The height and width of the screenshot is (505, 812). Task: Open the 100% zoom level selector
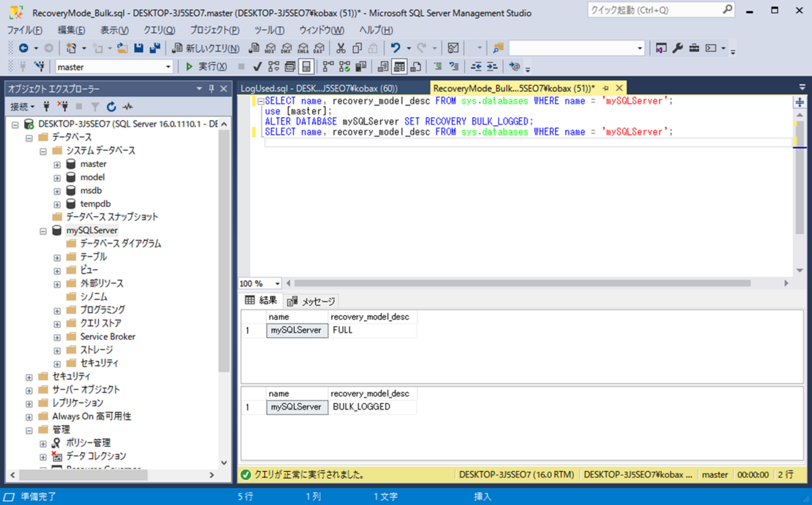pyautogui.click(x=276, y=283)
